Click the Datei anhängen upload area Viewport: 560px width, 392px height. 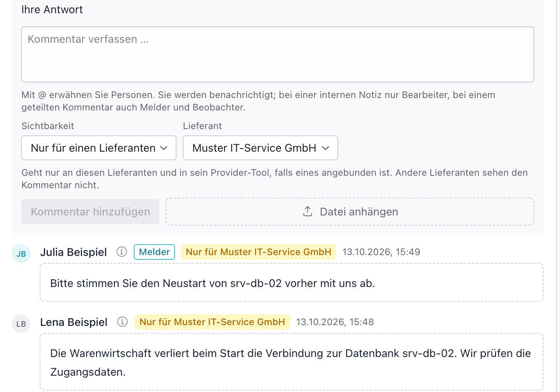[350, 212]
